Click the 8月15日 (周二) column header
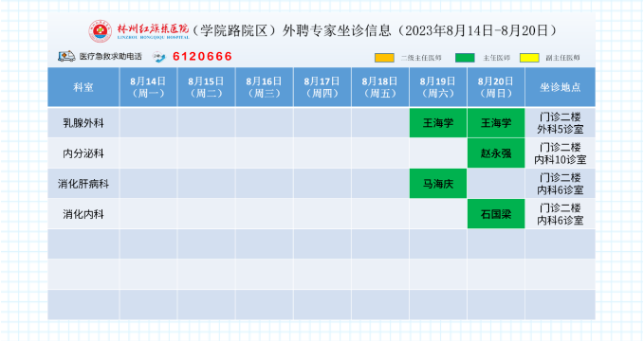This screenshot has height=341, width=644. coord(206,87)
